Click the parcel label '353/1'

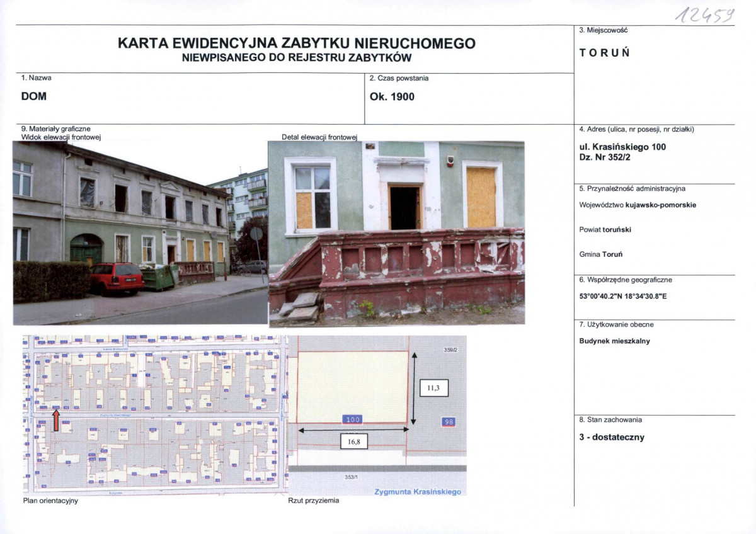[352, 477]
